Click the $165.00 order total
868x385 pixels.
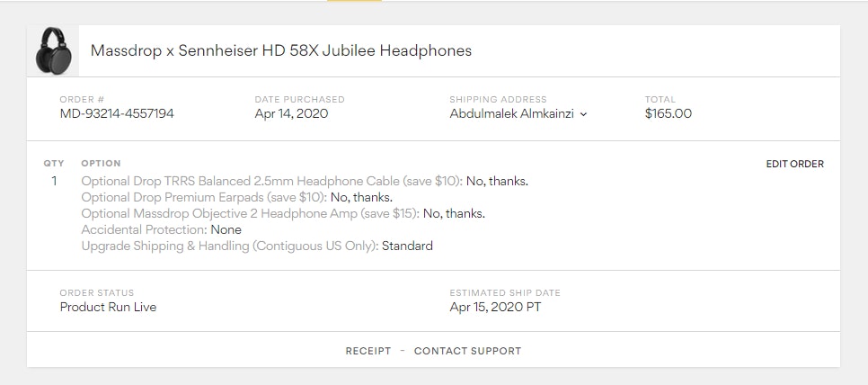tap(668, 114)
